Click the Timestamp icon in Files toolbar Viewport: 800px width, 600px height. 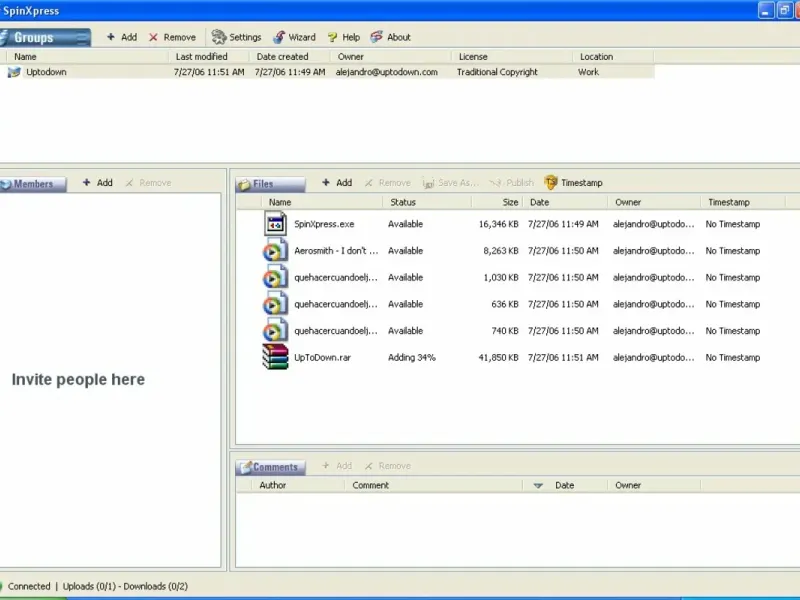pyautogui.click(x=551, y=183)
